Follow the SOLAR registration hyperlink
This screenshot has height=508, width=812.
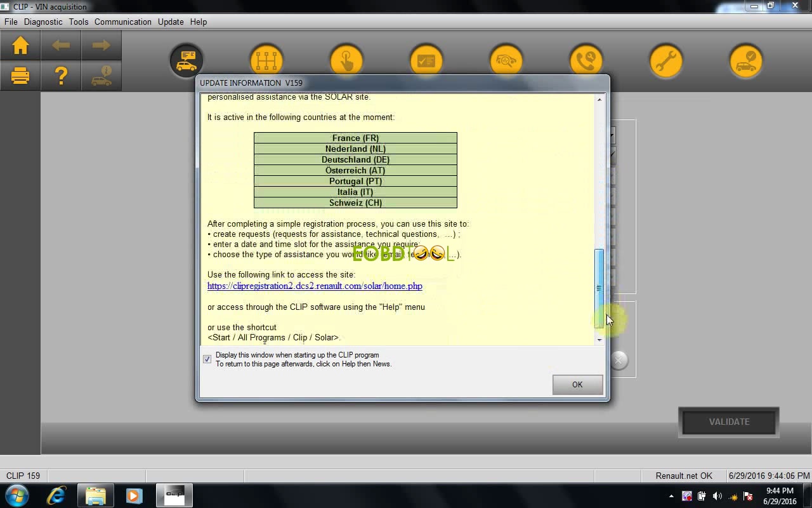pyautogui.click(x=315, y=286)
